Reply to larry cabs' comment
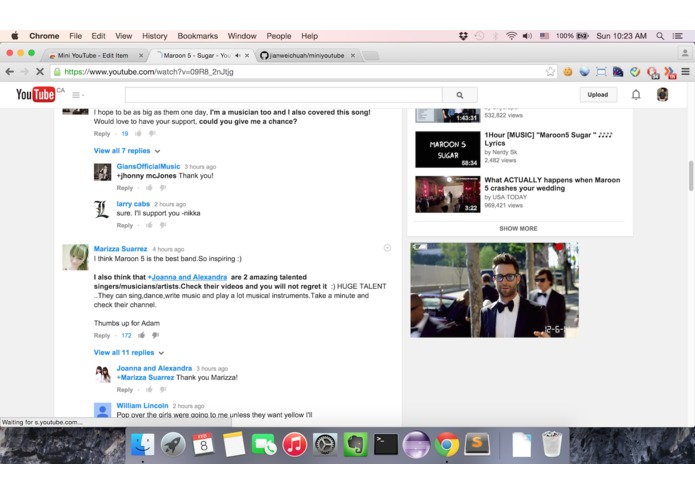The image size is (695, 494). click(125, 225)
